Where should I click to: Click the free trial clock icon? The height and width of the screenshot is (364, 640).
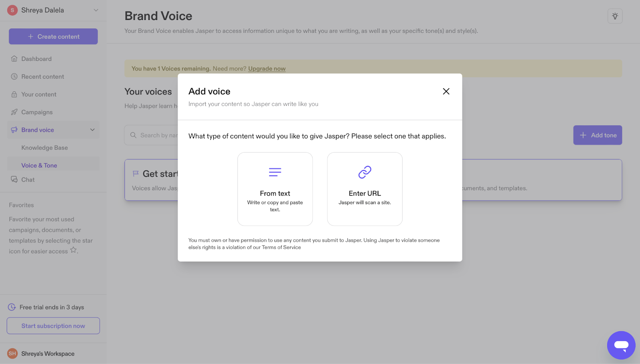pos(12,307)
